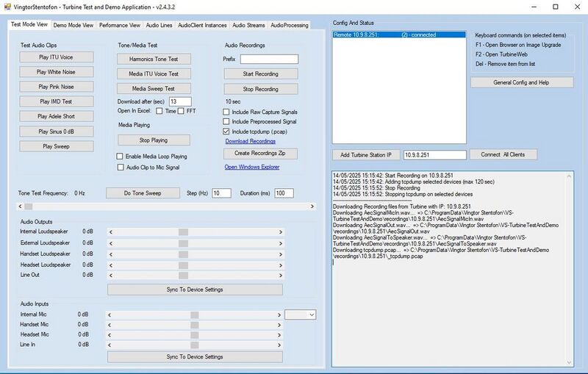The height and width of the screenshot is (374, 588).
Task: Click the Download after (sec) field
Action: [x=180, y=101]
